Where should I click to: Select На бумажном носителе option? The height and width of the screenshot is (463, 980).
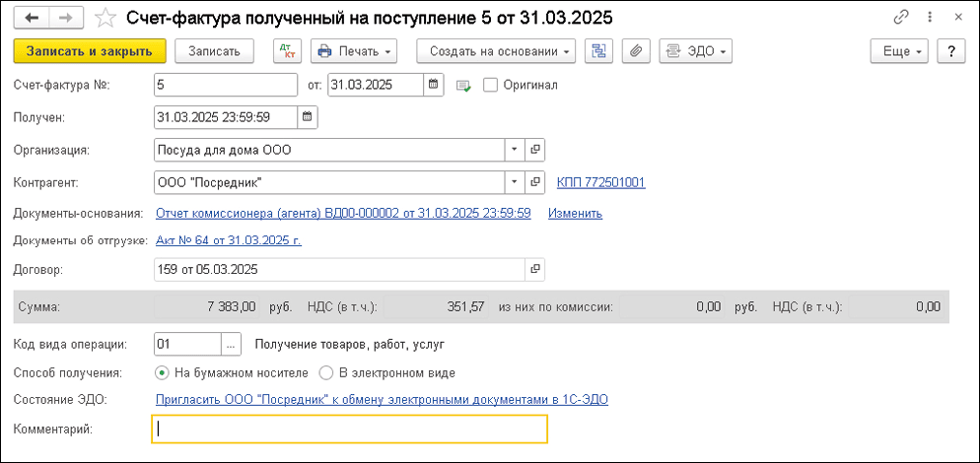click(x=163, y=373)
